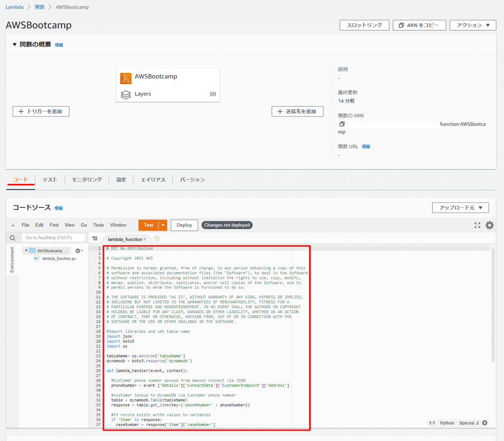Open the アップロード元 dropdown
This screenshot has height=441, width=504.
460,207
